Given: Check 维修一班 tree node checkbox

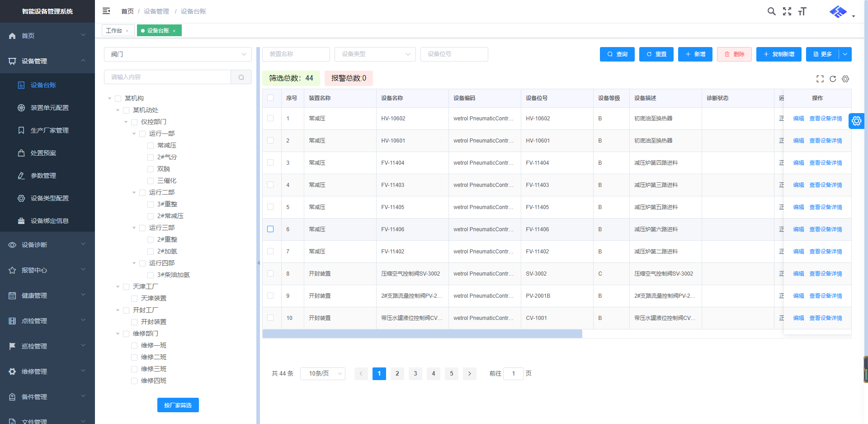Looking at the screenshot, I should pos(134,345).
